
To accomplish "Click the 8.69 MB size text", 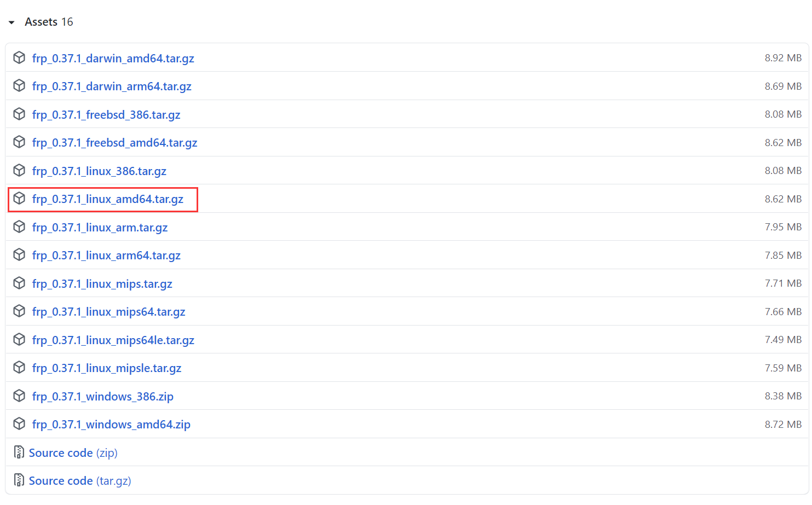I will tap(783, 86).
